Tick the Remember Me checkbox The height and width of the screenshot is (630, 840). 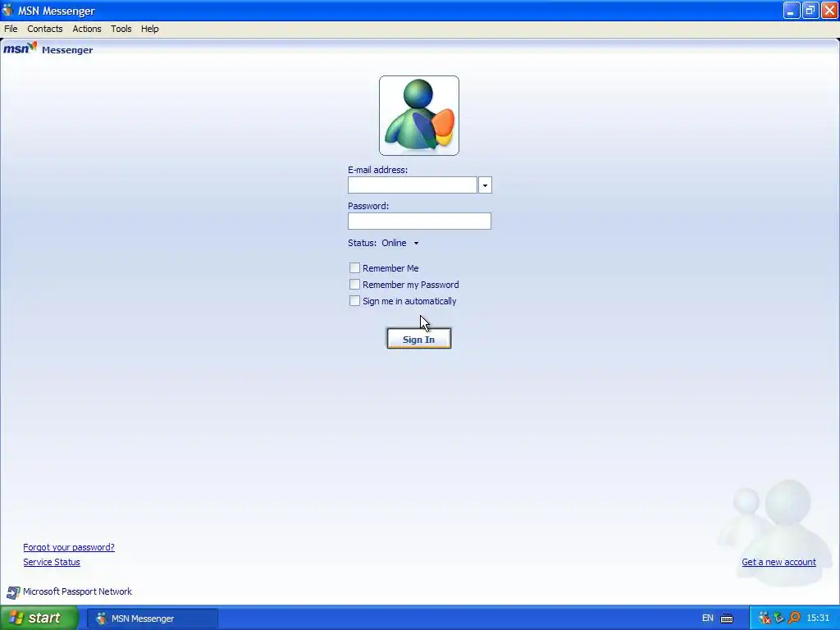click(354, 268)
